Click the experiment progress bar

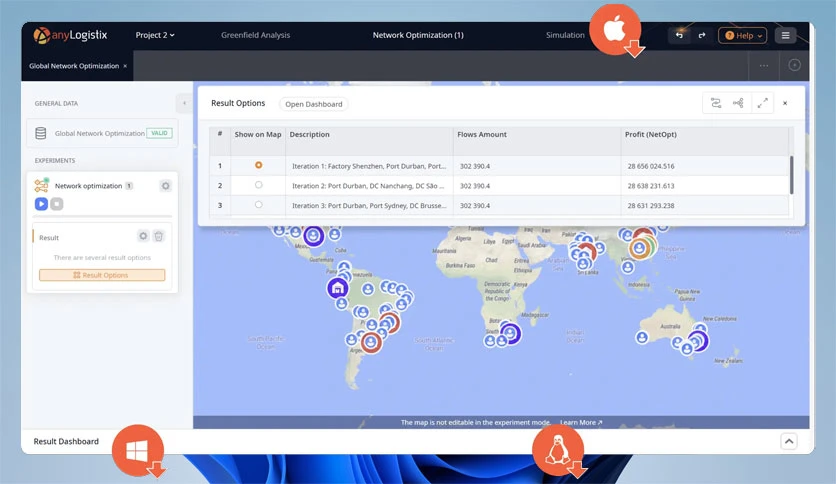pos(103,216)
